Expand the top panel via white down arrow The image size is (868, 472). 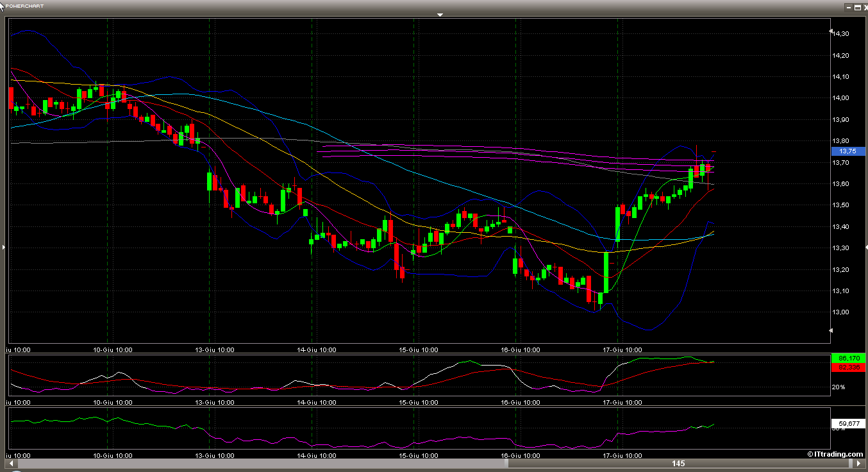[x=440, y=14]
